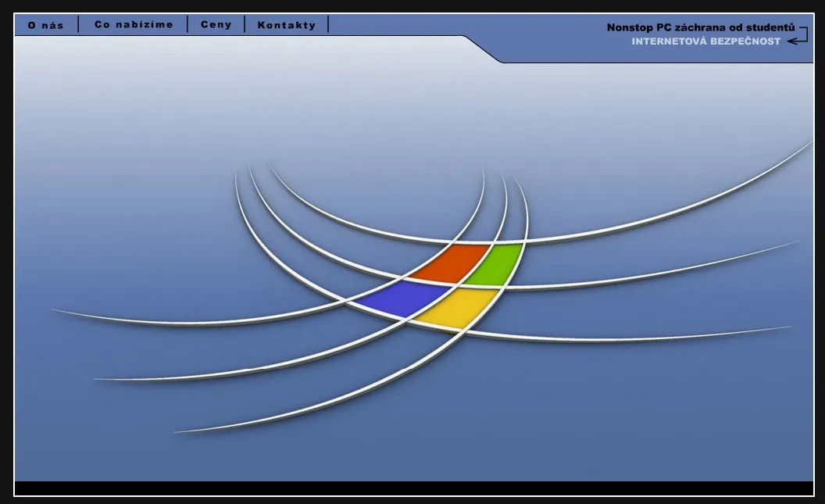The image size is (825, 504).
Task: Open the Kontakty page
Action: pos(287,25)
